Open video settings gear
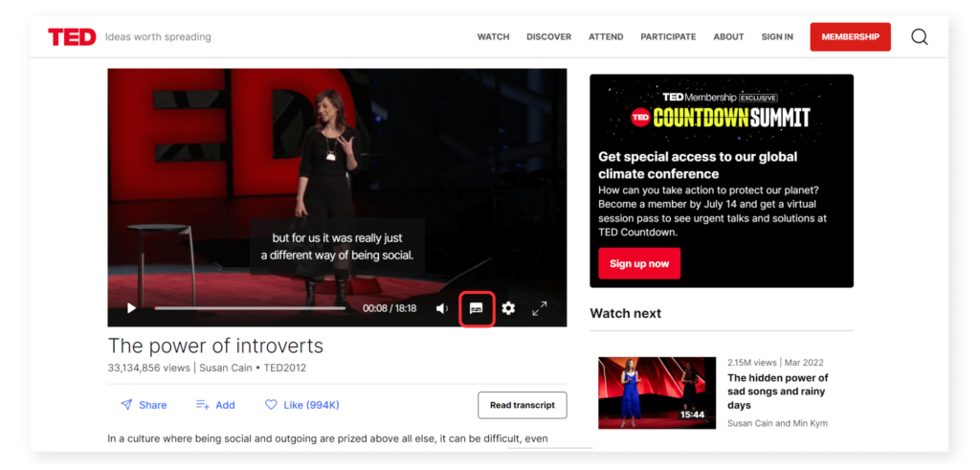 [x=508, y=308]
